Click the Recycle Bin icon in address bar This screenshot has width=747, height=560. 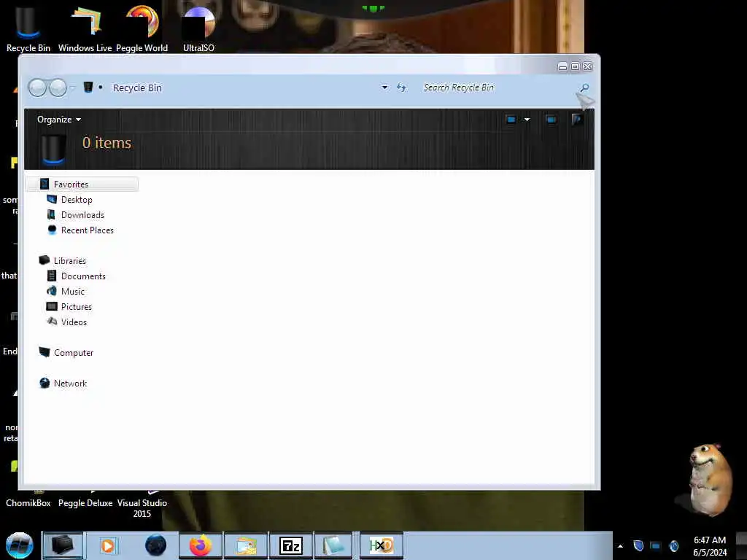(x=88, y=87)
